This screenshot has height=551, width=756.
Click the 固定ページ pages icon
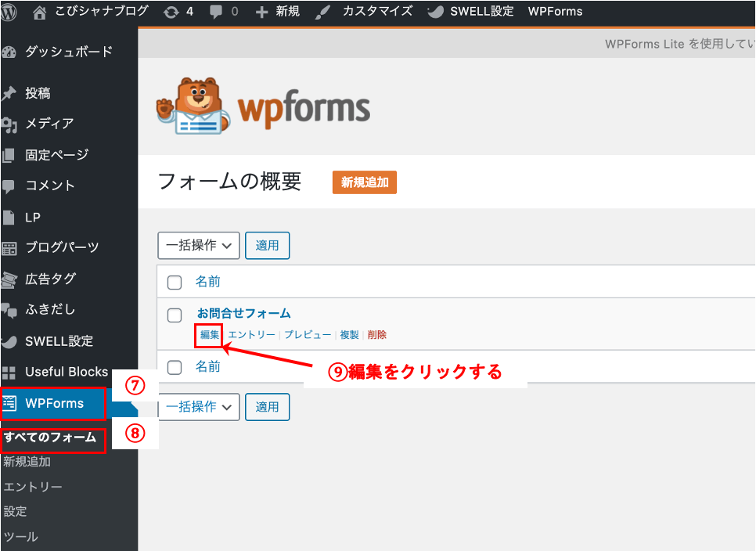9,155
